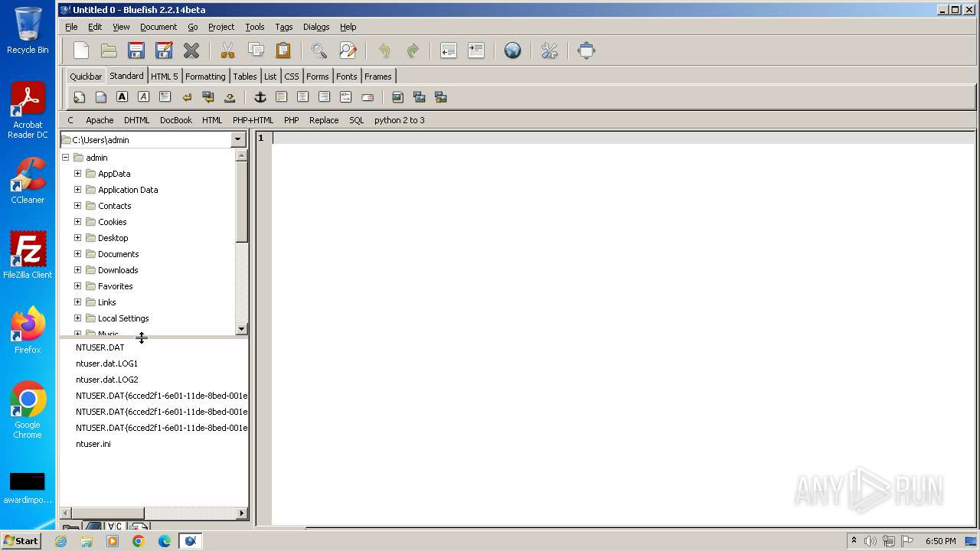Select NTUSER.DAT in file list
The width and height of the screenshot is (980, 551).
[100, 347]
